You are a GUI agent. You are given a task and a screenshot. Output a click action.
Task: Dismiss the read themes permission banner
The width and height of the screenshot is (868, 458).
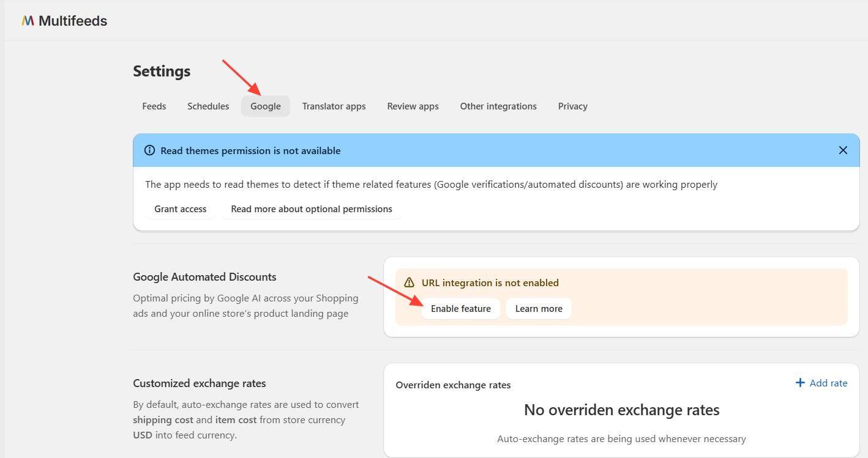(x=843, y=150)
